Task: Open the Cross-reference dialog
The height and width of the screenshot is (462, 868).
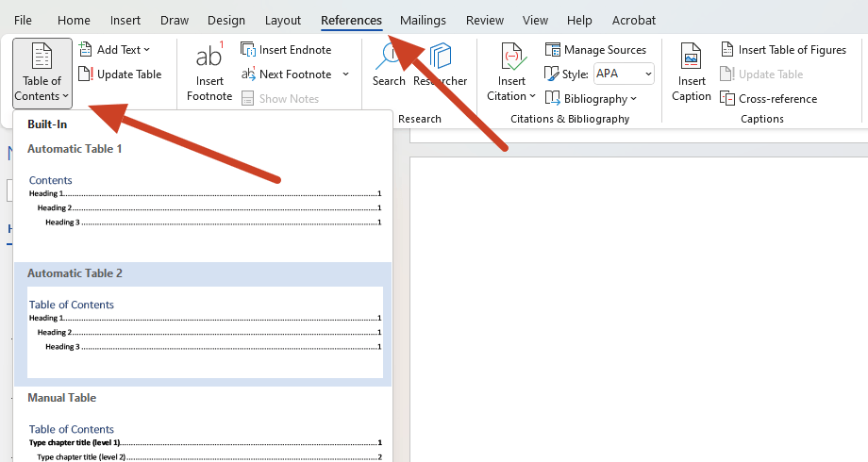Action: pos(768,98)
